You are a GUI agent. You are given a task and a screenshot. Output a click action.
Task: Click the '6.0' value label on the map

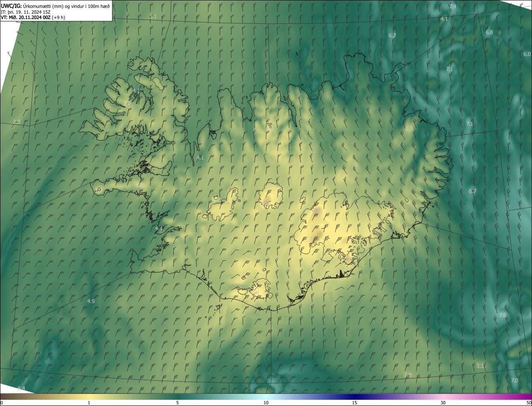pyautogui.click(x=527, y=54)
